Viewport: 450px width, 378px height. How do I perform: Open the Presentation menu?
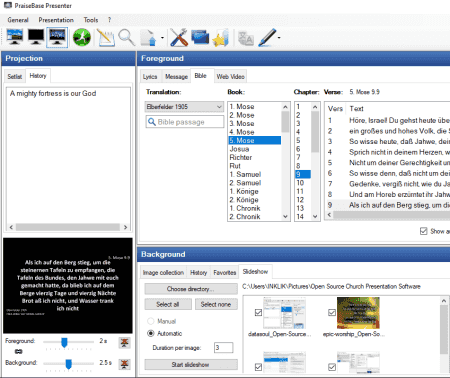56,20
